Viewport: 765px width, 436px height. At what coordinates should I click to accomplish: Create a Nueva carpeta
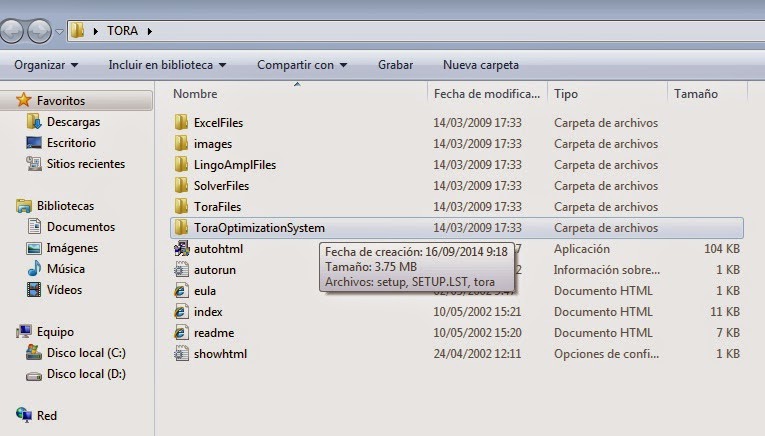tap(481, 65)
